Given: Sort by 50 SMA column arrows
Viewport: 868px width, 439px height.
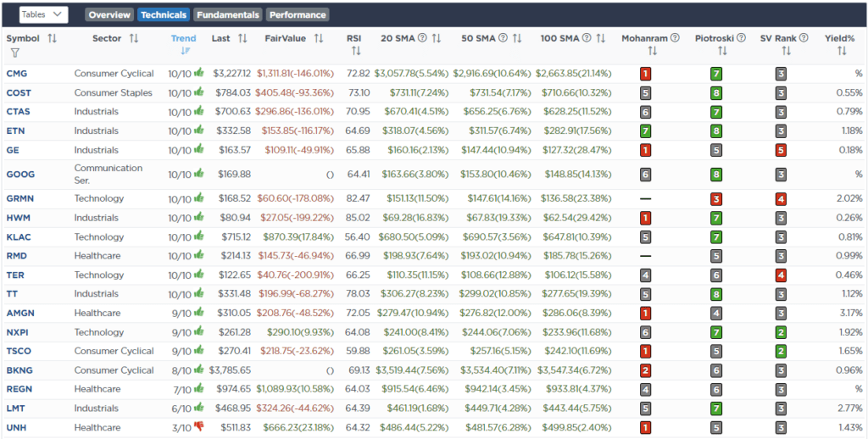Looking at the screenshot, I should coord(517,38).
